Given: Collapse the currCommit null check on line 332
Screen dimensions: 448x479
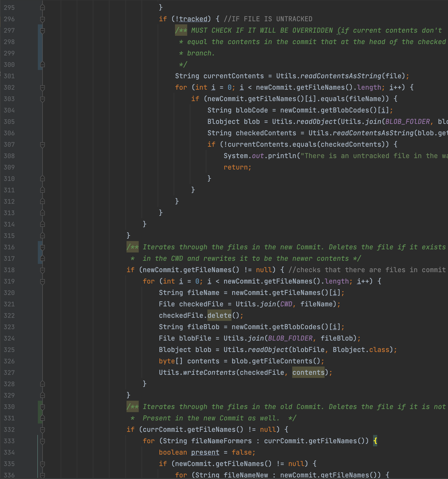Looking at the screenshot, I should [43, 430].
